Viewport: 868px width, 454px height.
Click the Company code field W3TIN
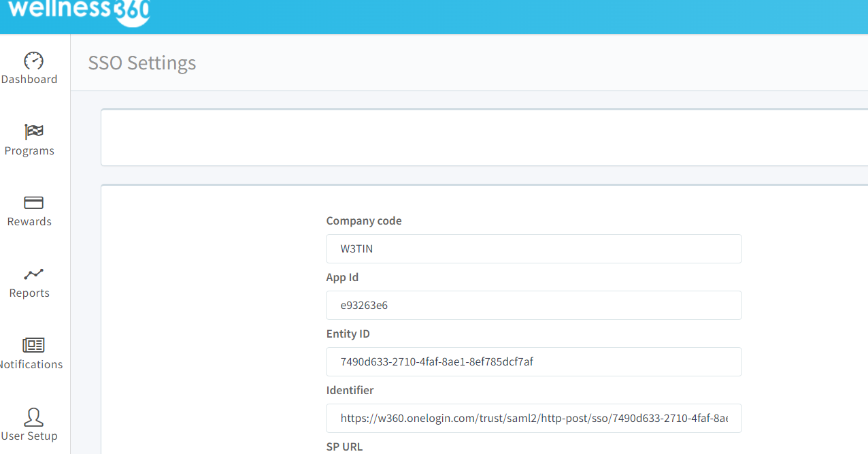(x=534, y=249)
